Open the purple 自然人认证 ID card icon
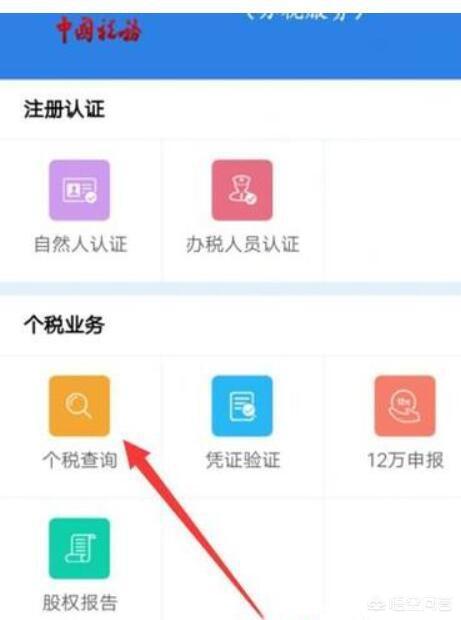This screenshot has width=461, height=620. point(79,190)
